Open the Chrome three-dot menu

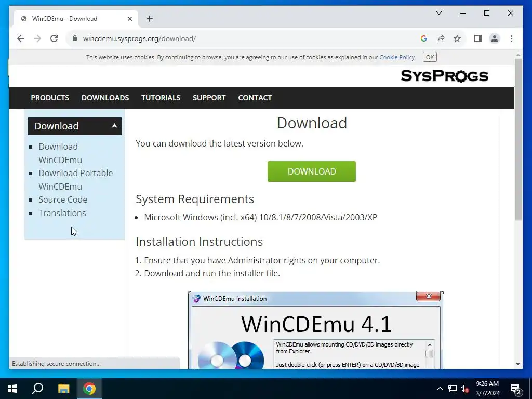click(x=511, y=38)
